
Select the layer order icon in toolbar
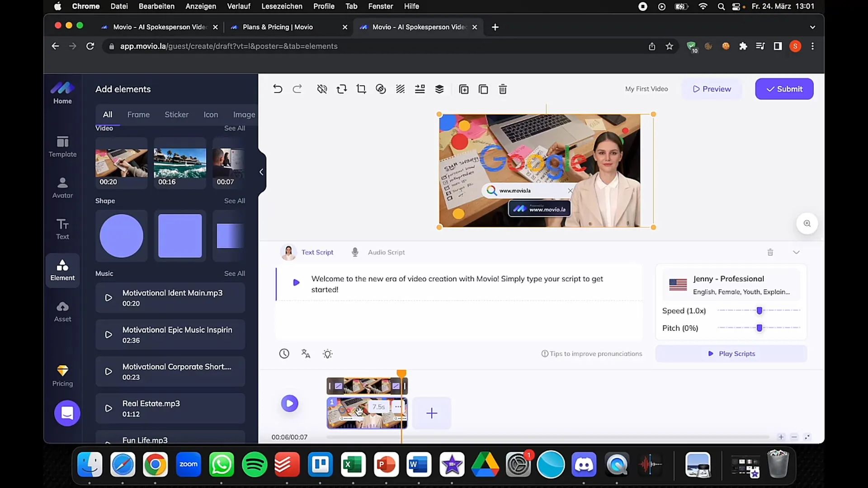point(439,89)
